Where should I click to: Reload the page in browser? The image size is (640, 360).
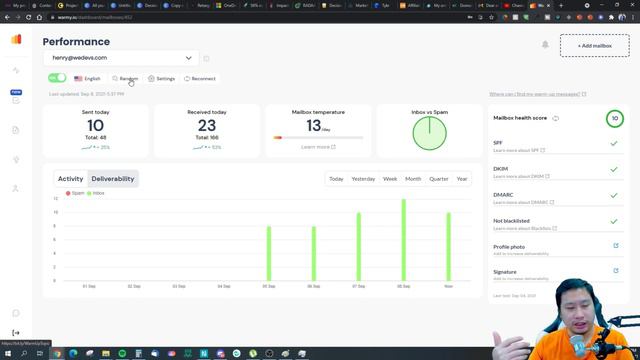click(28, 18)
